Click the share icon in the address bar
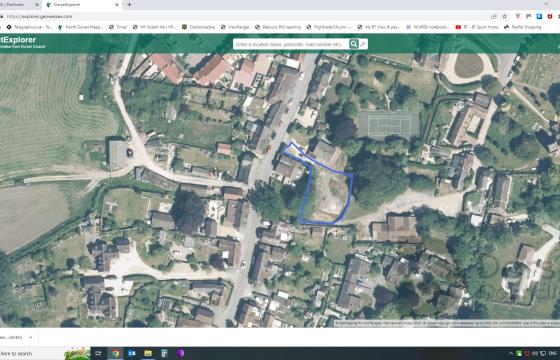 [494, 16]
